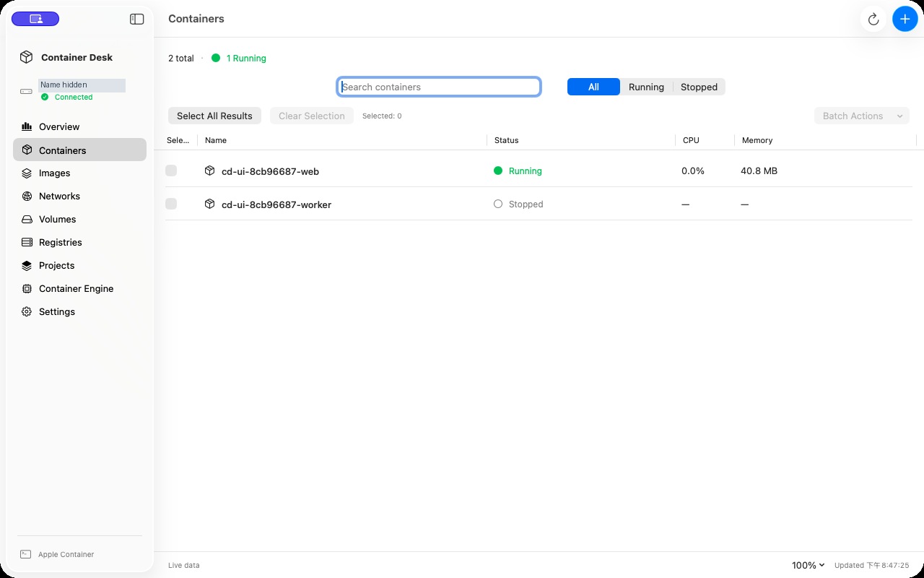Click the cube icon of cd-ui-8cb96687-worker
924x578 pixels.
(x=209, y=204)
